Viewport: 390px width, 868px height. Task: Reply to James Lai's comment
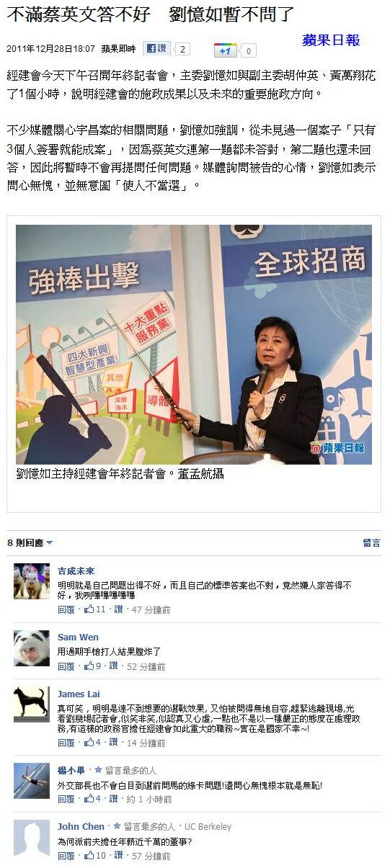(66, 743)
